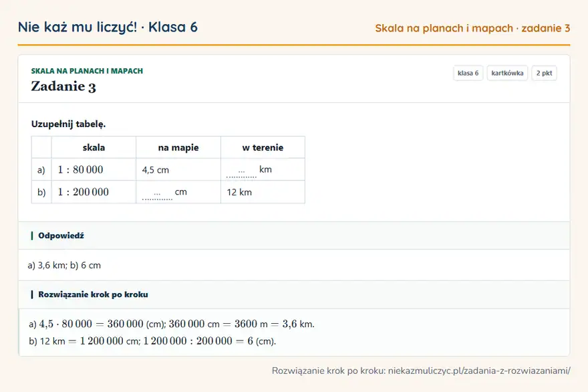Click the instruction 'Uzupełnij tabelę.'
This screenshot has width=588, height=392.
pyautogui.click(x=68, y=124)
